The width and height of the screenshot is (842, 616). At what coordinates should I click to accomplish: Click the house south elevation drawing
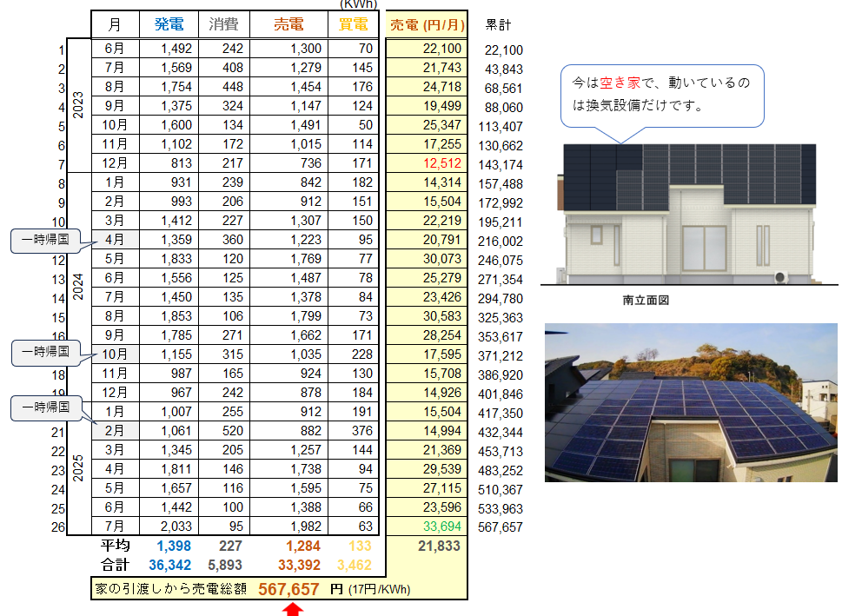coord(689,215)
